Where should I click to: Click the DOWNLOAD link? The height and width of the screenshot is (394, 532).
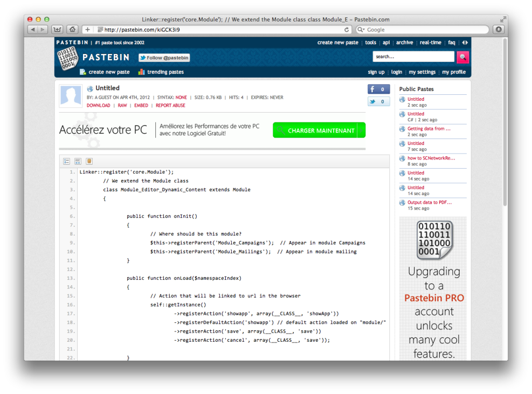coord(98,106)
